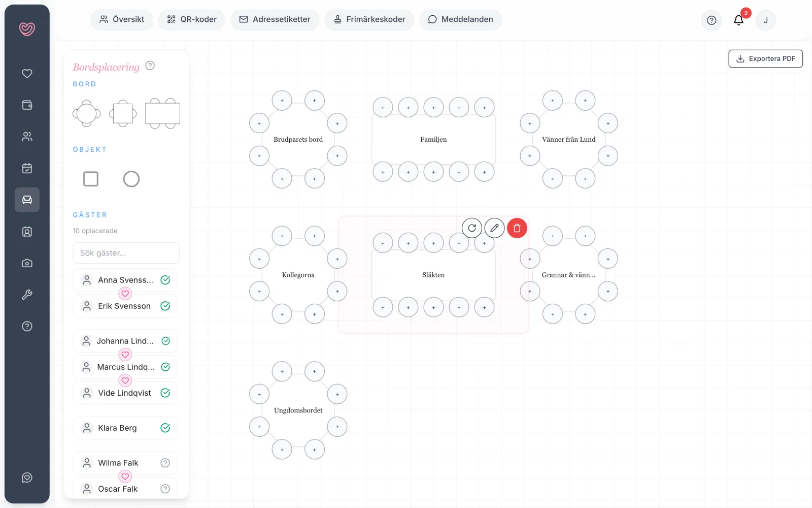The height and width of the screenshot is (508, 812).
Task: Click couple heart between Wilma and Oscar
Action: pyautogui.click(x=125, y=477)
